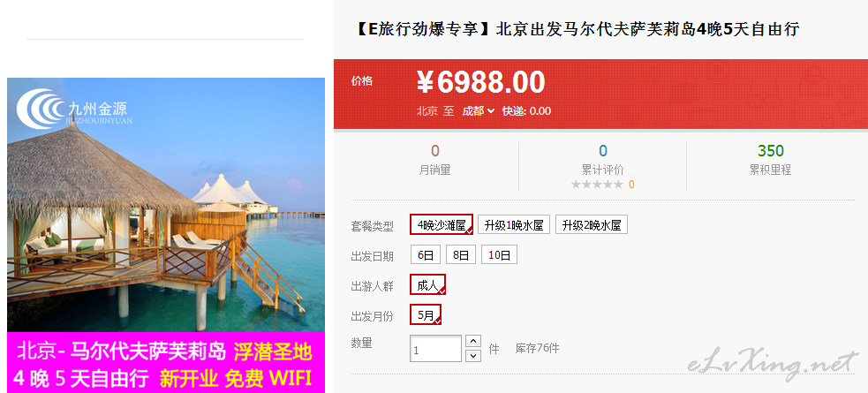The image size is (868, 393).
Task: Click the rating stars under 累计评价
Action: tap(597, 185)
